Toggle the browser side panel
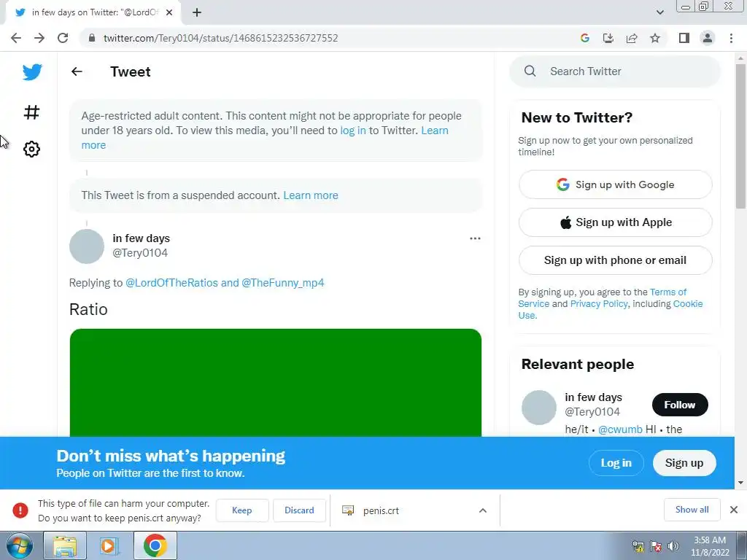The width and height of the screenshot is (747, 560). coord(684,38)
